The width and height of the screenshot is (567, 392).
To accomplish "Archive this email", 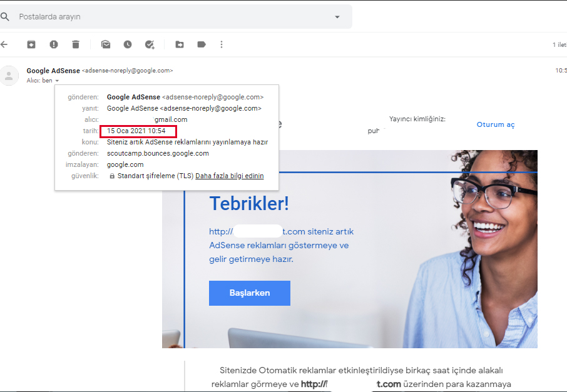I will click(x=31, y=44).
